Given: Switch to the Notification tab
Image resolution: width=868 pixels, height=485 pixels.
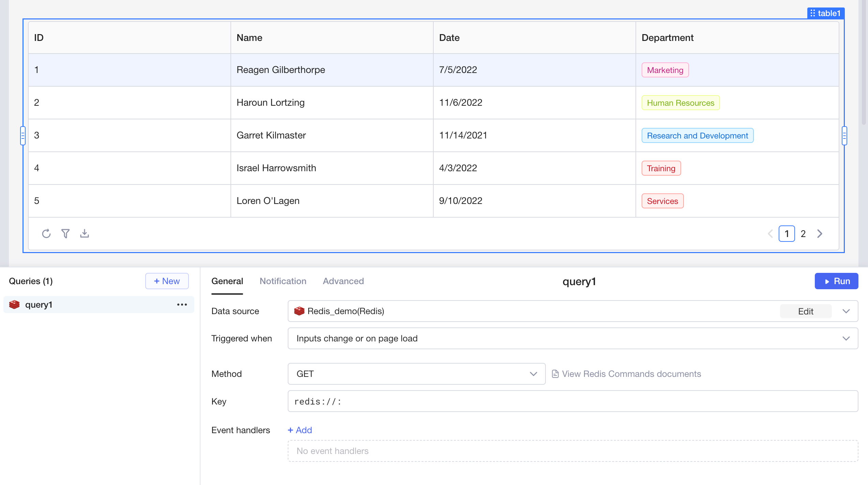Looking at the screenshot, I should pyautogui.click(x=283, y=281).
